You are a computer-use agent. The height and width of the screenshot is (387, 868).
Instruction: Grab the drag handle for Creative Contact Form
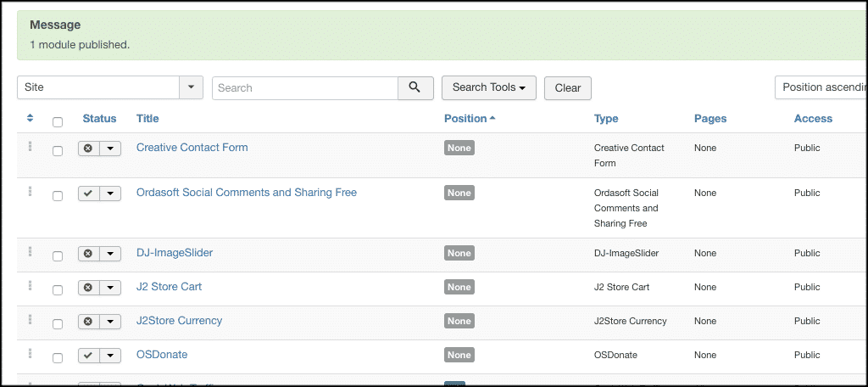30,146
